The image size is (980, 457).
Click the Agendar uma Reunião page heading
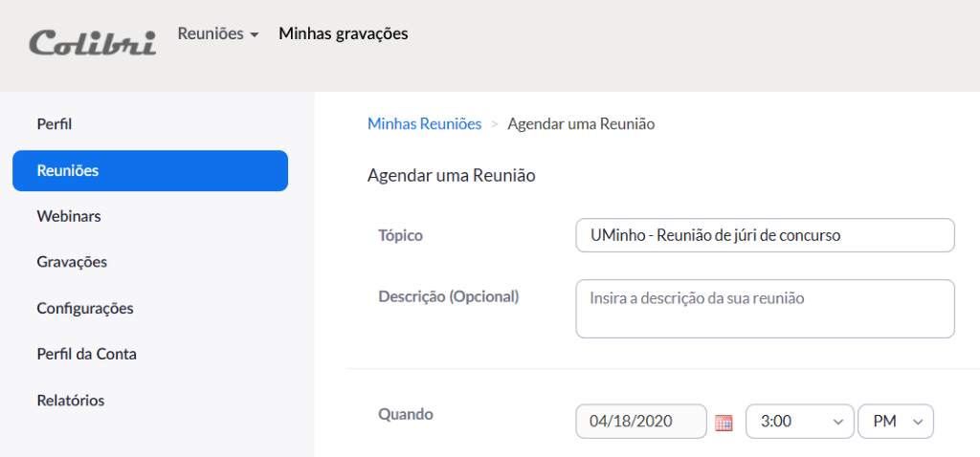[x=451, y=176]
